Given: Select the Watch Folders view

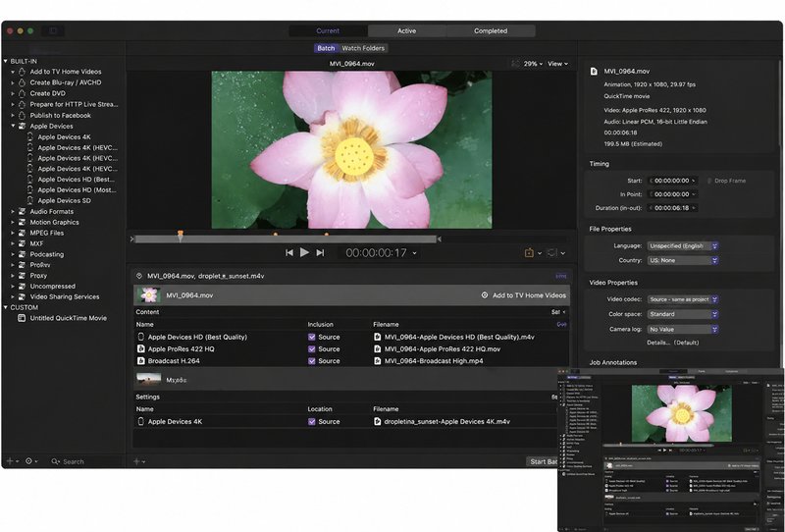Looking at the screenshot, I should point(363,48).
